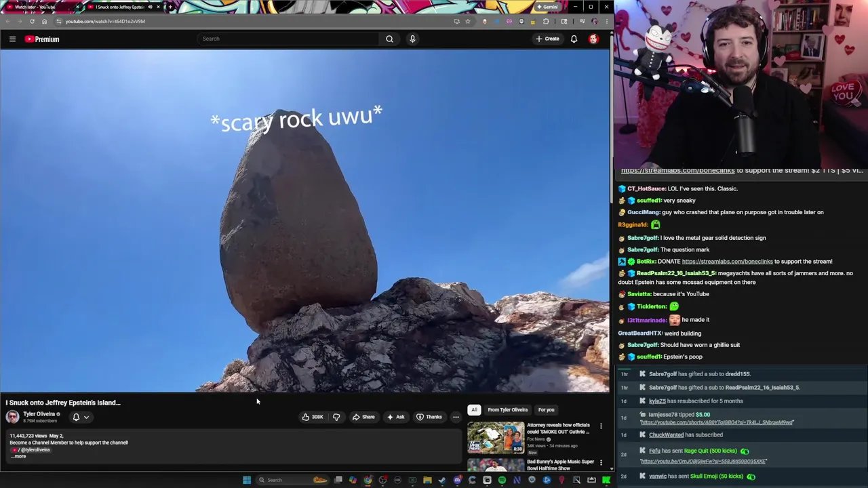Select the For you chip
The width and height of the screenshot is (868, 488).
pyautogui.click(x=546, y=409)
